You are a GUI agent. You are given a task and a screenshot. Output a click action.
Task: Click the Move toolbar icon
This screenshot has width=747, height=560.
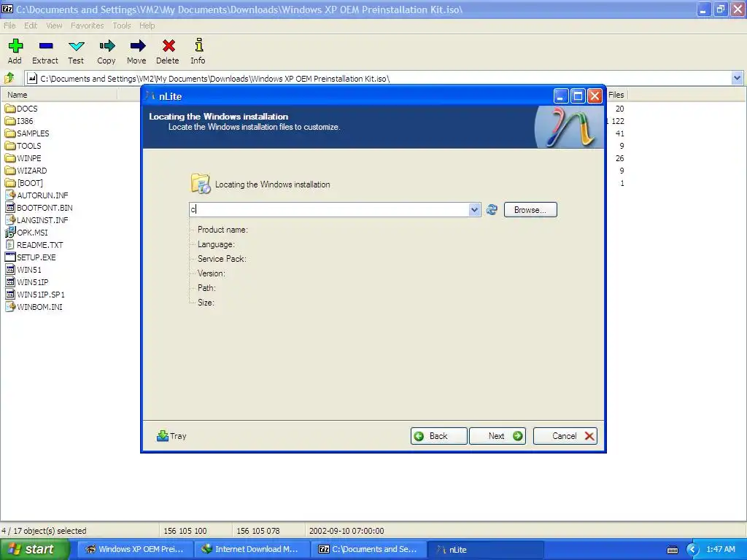(x=136, y=51)
